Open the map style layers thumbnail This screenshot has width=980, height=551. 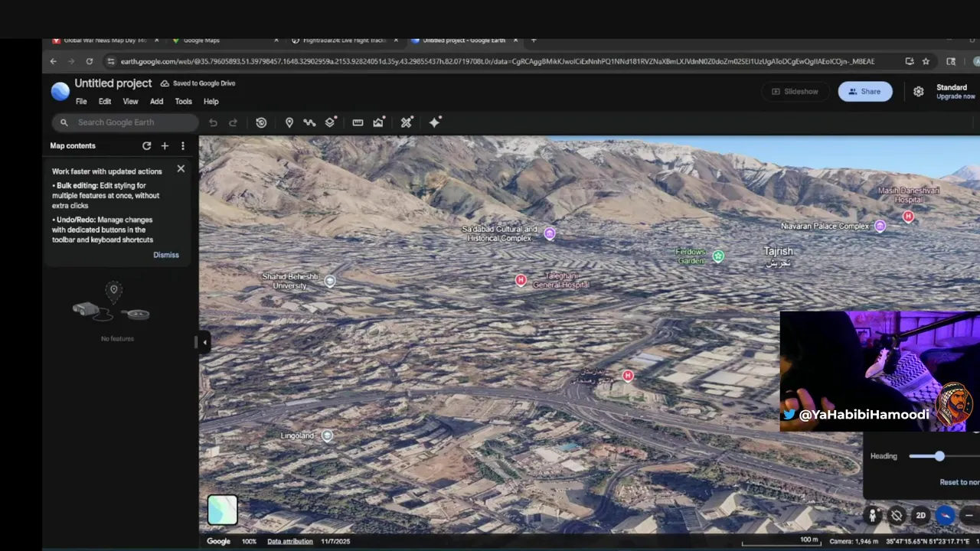tap(222, 510)
